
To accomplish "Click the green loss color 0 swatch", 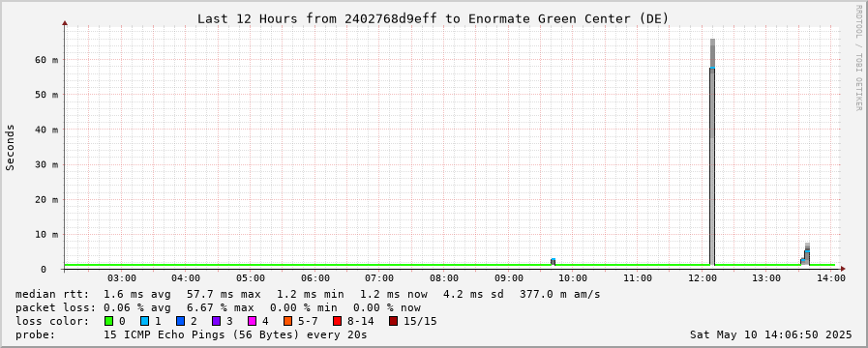I will tap(108, 321).
